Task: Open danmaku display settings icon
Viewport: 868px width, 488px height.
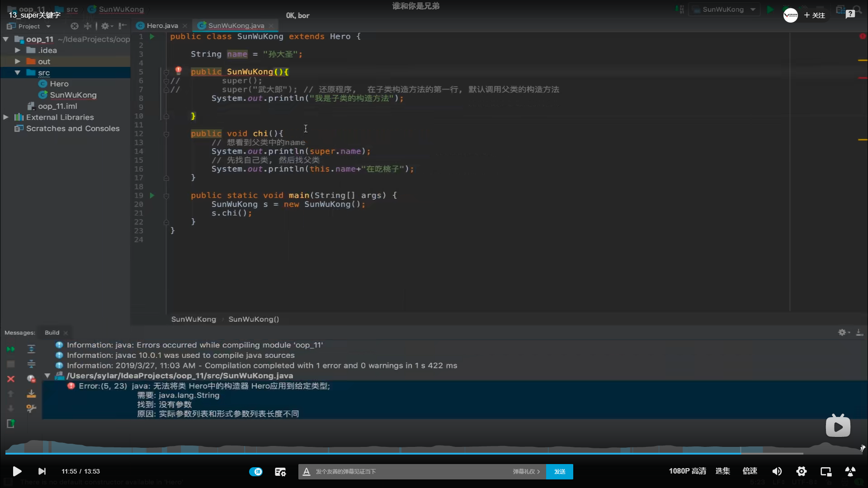Action: pos(280,472)
